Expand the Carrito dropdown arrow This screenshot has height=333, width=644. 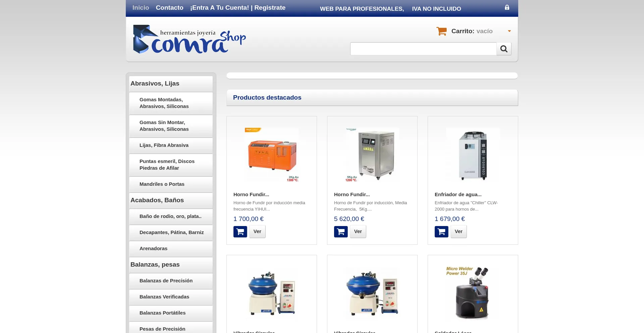[509, 31]
